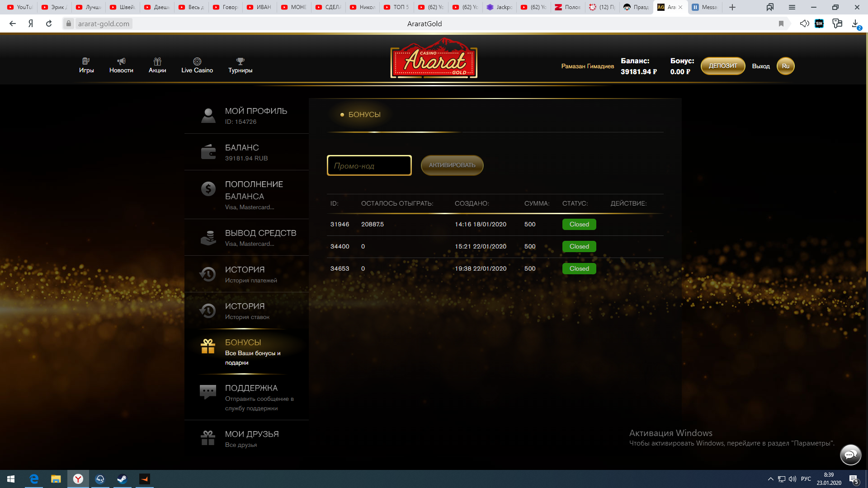The image size is (868, 488).
Task: Focus the Промо-код input field
Action: pyautogui.click(x=369, y=165)
